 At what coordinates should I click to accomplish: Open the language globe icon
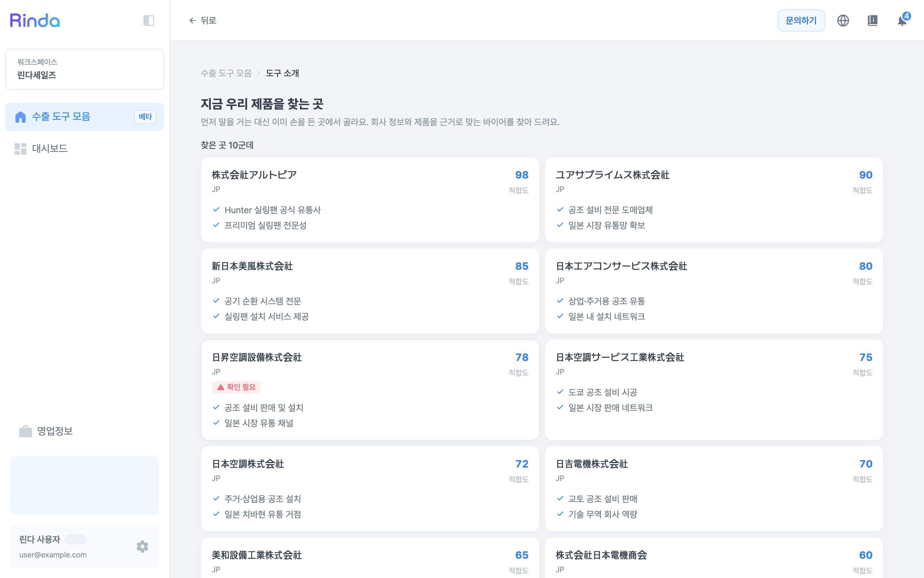coord(843,20)
